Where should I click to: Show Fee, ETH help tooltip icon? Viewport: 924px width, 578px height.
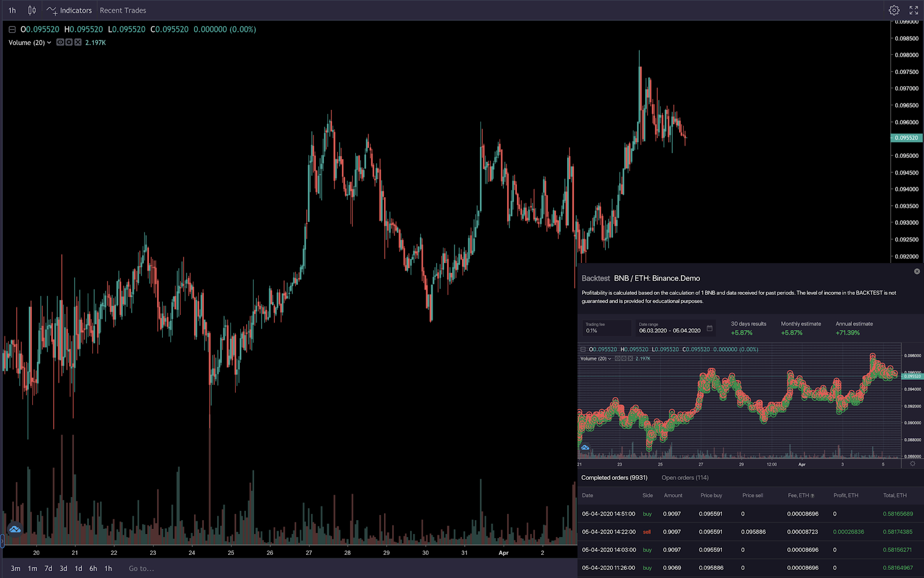tap(813, 496)
